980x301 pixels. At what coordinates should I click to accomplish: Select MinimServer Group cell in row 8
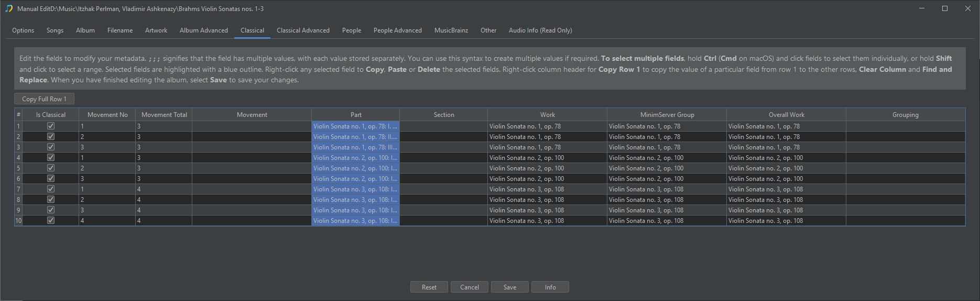point(667,199)
